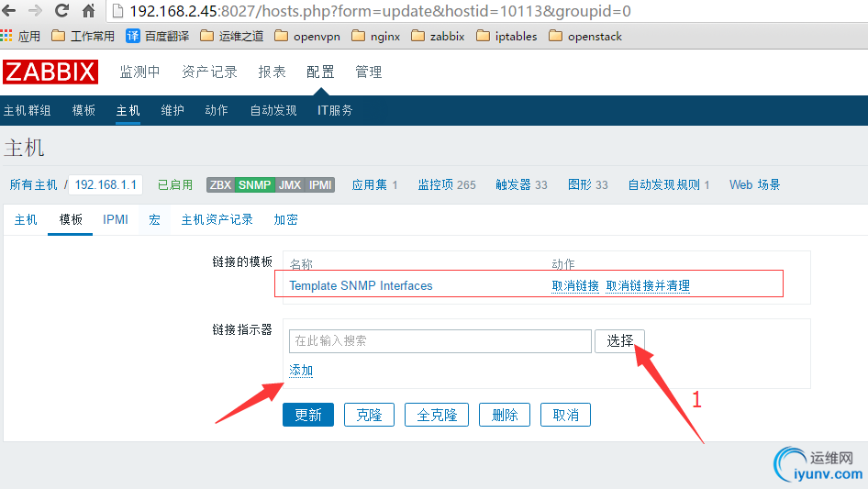Screen dimensions: 868x489
Task: Open the 报表 top menu
Action: coord(272,72)
